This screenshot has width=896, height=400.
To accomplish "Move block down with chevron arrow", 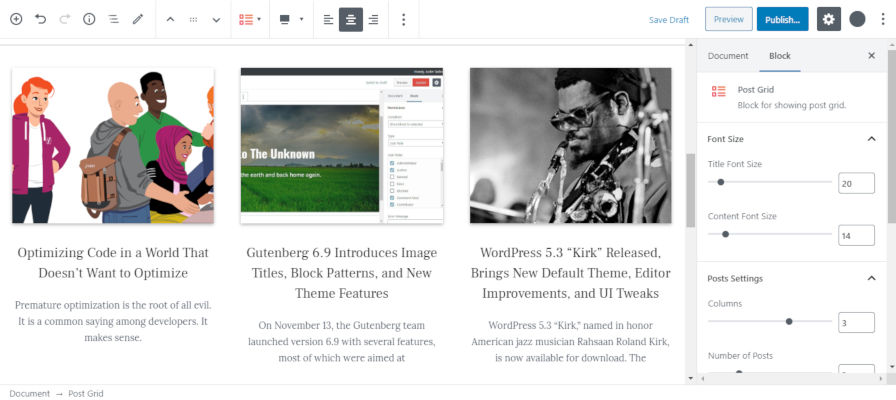I will (216, 19).
